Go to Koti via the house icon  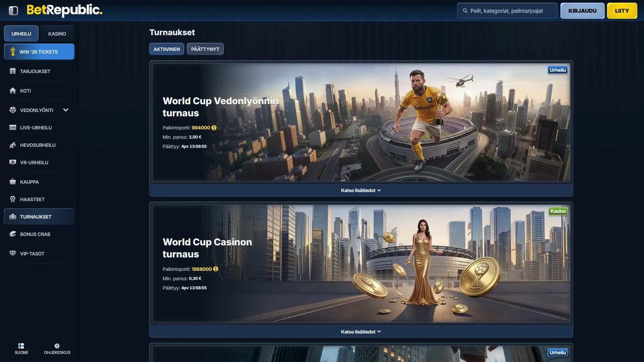[13, 90]
